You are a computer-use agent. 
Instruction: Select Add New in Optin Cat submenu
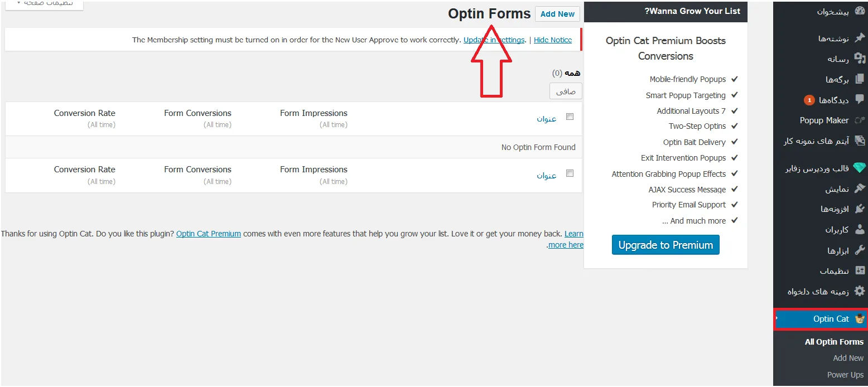click(848, 358)
